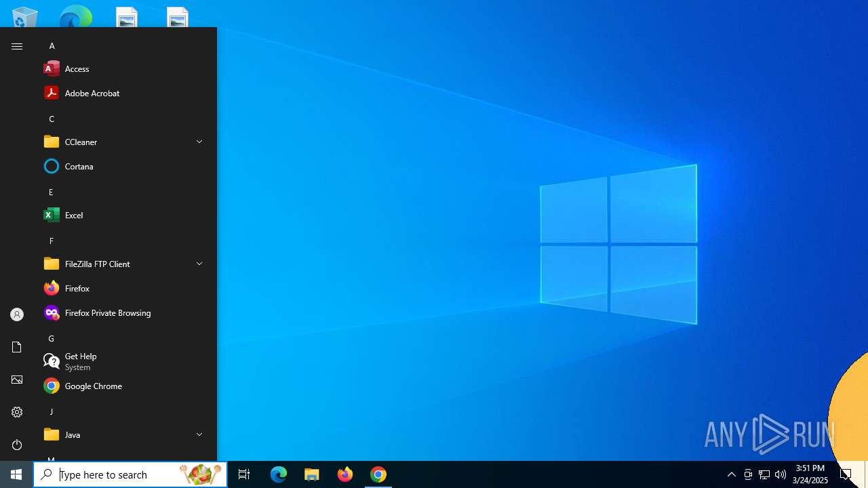This screenshot has height=488, width=868.
Task: Open the notification center icon
Action: point(846,474)
